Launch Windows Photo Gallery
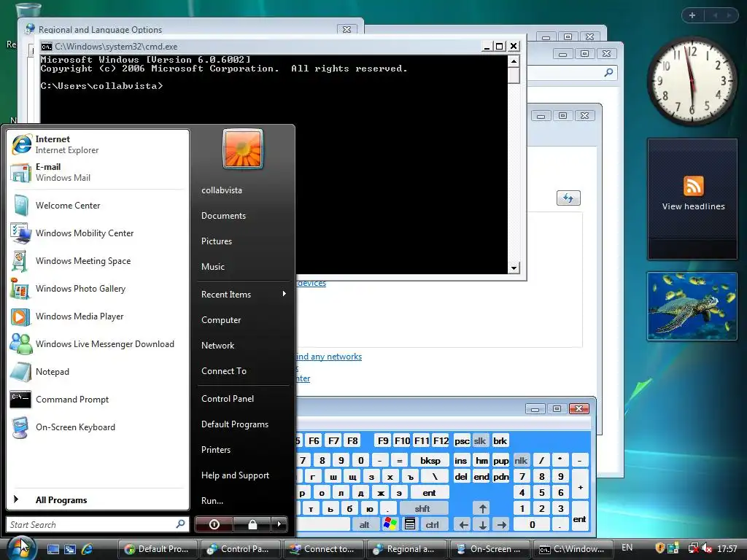This screenshot has width=747, height=560. 98,289
